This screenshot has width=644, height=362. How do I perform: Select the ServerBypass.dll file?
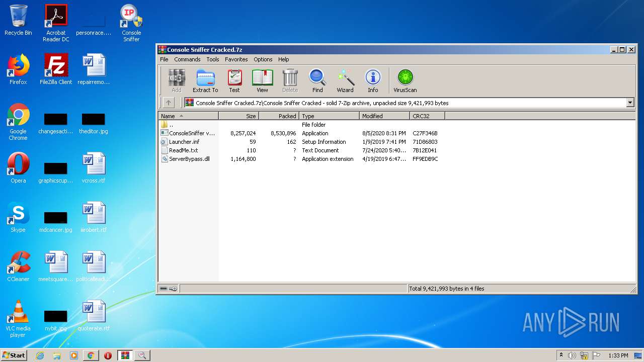click(302, 159)
